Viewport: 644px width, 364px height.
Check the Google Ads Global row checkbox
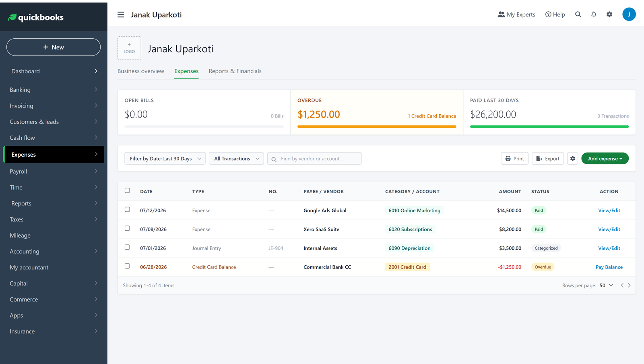click(x=127, y=209)
